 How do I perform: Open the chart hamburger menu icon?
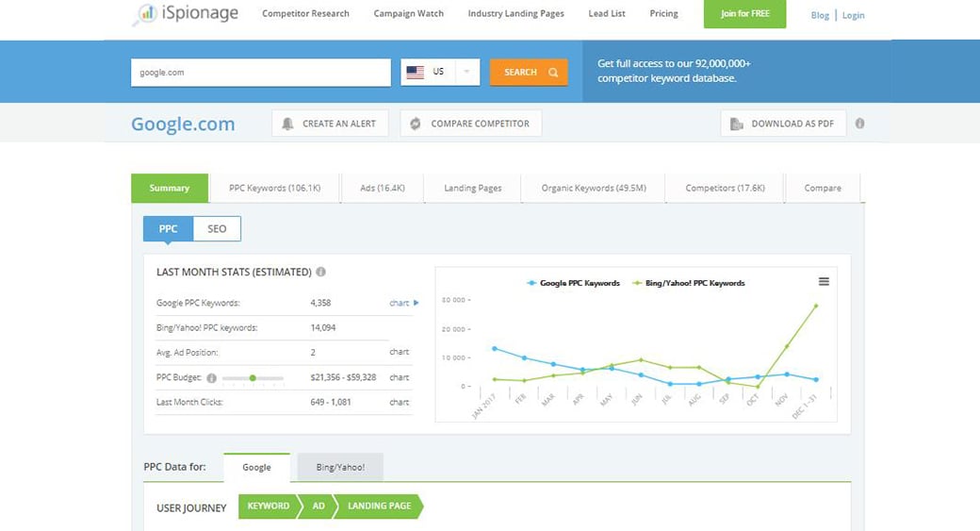[824, 281]
